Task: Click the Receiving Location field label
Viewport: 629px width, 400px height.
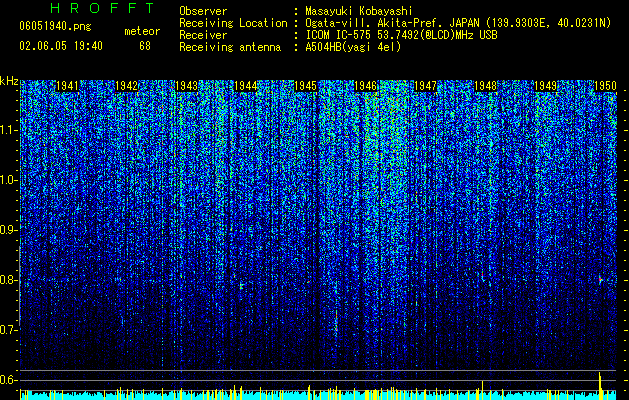Action: (233, 23)
